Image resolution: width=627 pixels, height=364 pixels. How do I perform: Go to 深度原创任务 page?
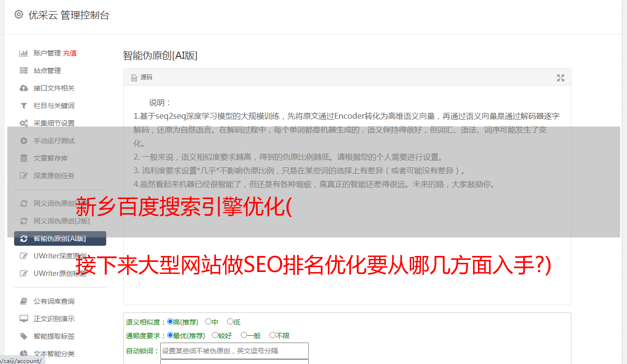tap(54, 176)
